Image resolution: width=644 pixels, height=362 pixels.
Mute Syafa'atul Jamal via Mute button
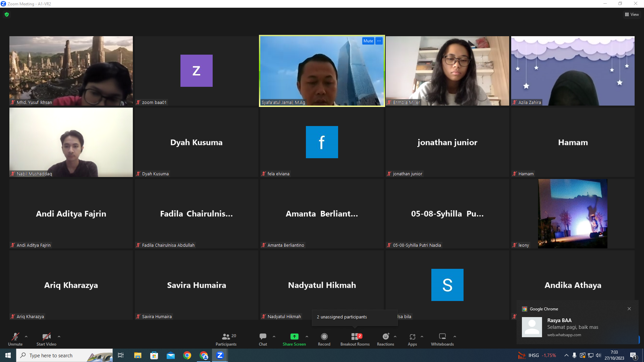[x=368, y=41]
